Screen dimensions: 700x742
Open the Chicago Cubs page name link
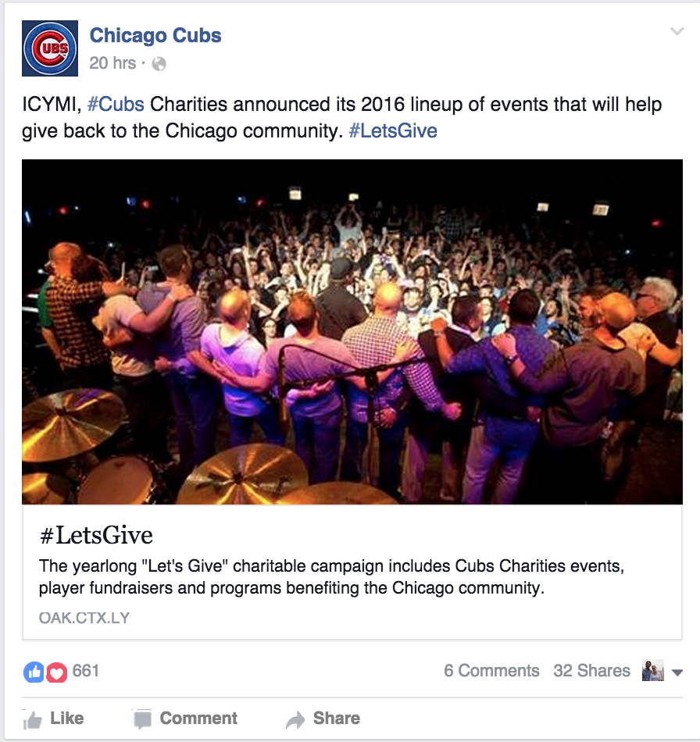155,35
